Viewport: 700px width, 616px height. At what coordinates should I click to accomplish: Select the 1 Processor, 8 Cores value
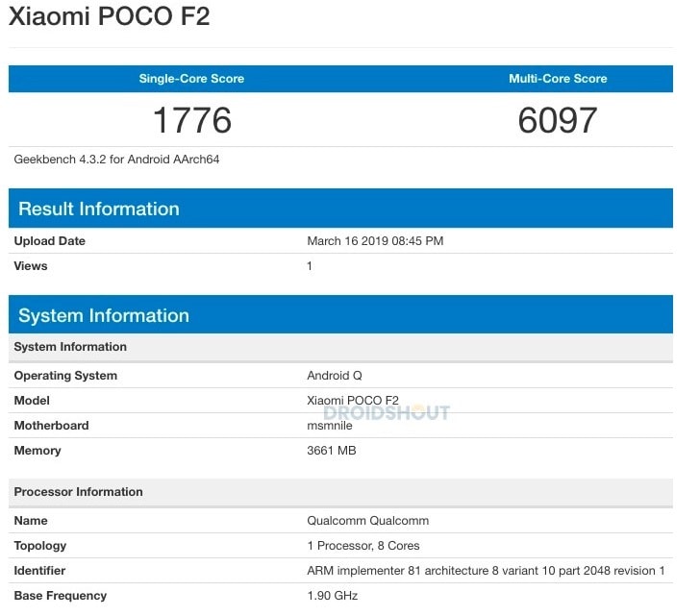(363, 546)
